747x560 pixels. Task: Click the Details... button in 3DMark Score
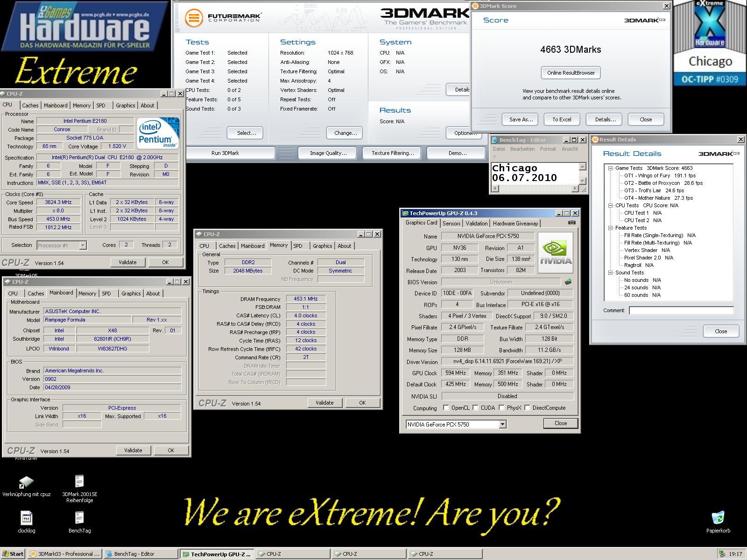(605, 119)
